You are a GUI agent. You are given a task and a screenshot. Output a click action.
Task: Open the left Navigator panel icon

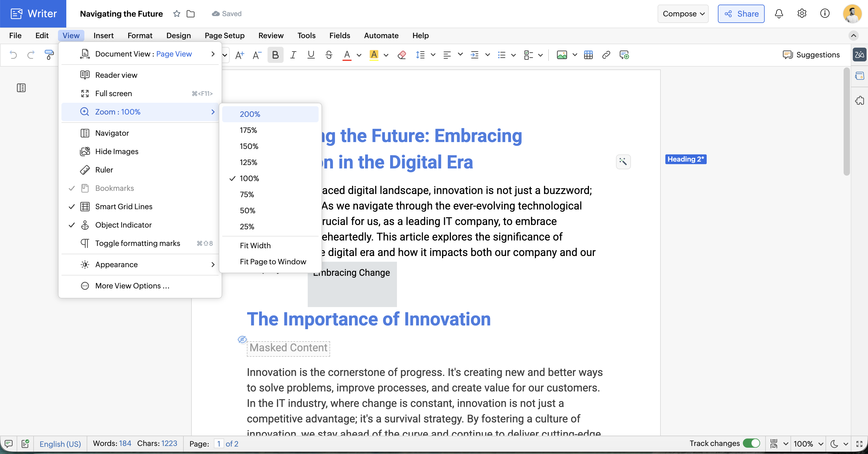click(x=21, y=88)
